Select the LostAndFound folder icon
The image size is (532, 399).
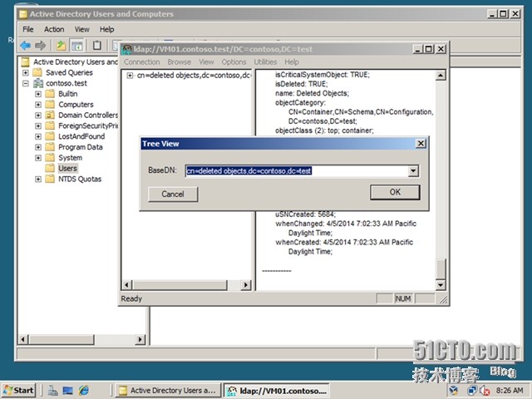click(x=50, y=136)
